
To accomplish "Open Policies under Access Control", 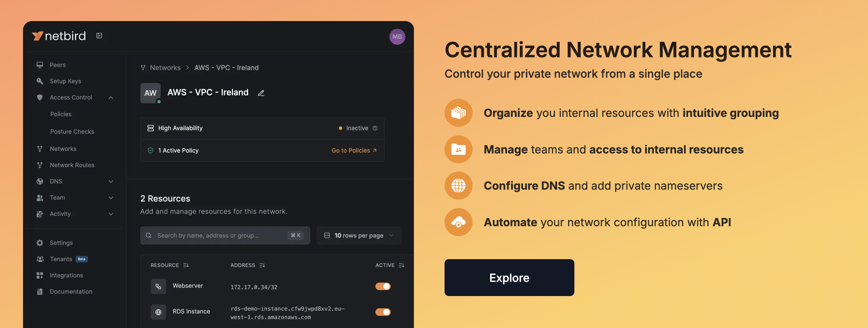I will tap(61, 114).
